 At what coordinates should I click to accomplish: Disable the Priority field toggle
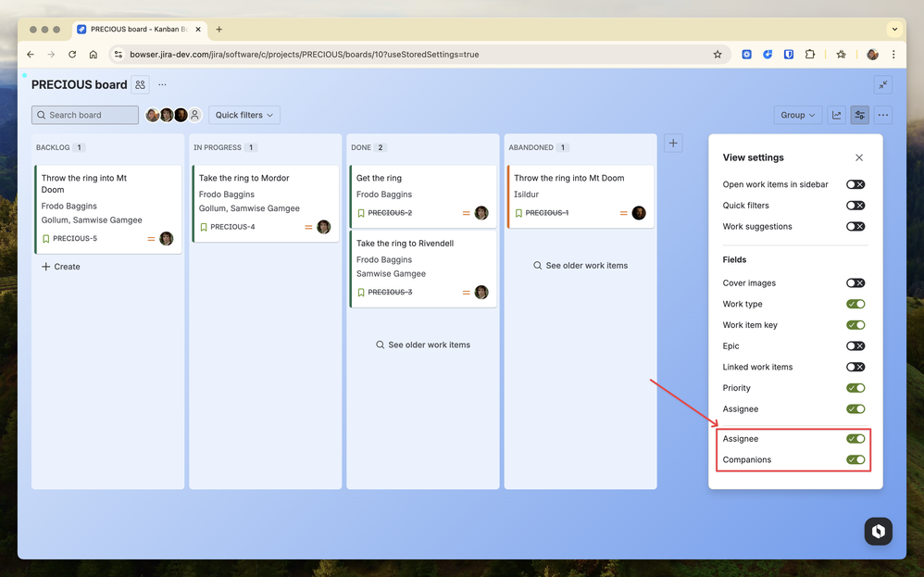855,388
